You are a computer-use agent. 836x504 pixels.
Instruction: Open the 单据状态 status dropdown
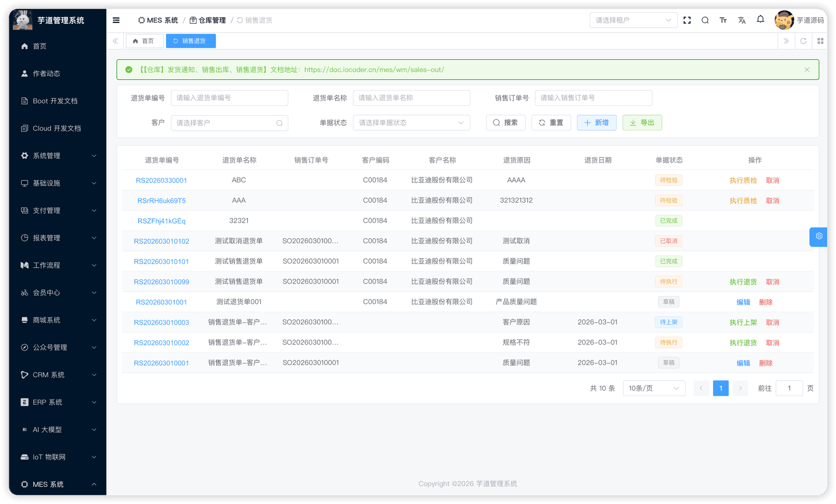(x=411, y=122)
